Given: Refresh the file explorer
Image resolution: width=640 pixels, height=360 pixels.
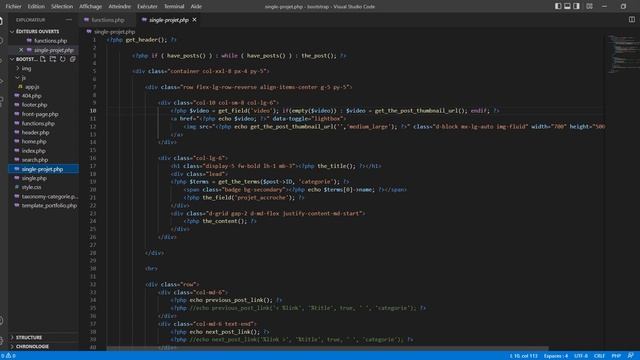Looking at the screenshot, I should tap(62, 59).
